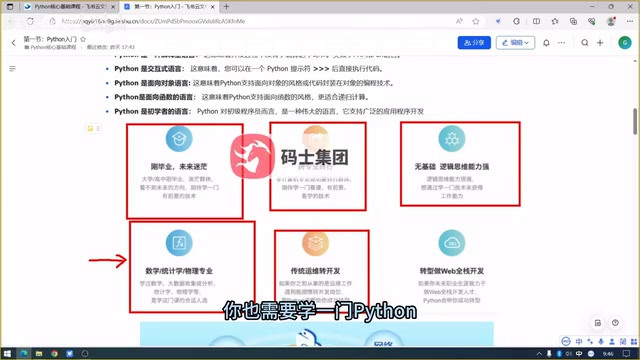
Task: Close the Python核心基础课程 browser tab
Action: click(113, 7)
